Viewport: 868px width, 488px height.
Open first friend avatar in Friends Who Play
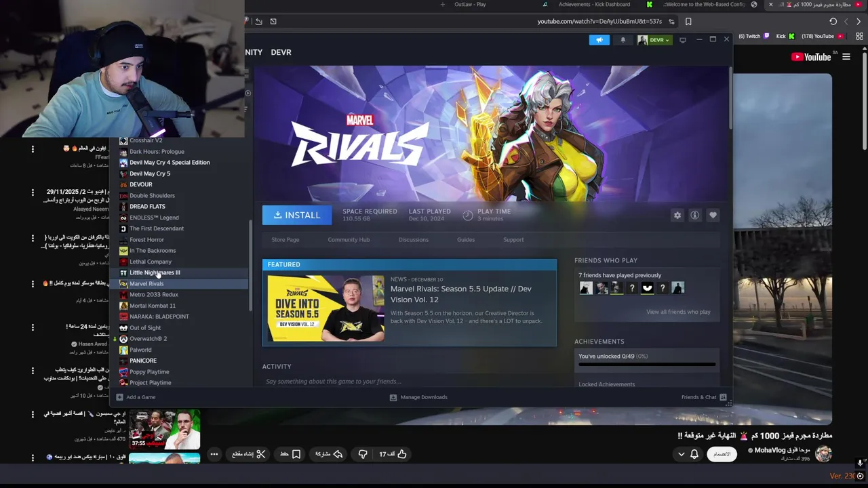586,288
